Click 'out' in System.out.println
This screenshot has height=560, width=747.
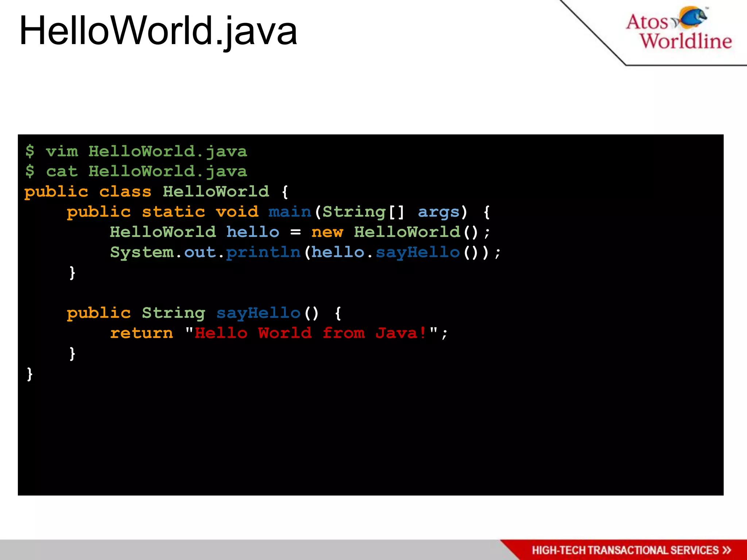pos(200,252)
